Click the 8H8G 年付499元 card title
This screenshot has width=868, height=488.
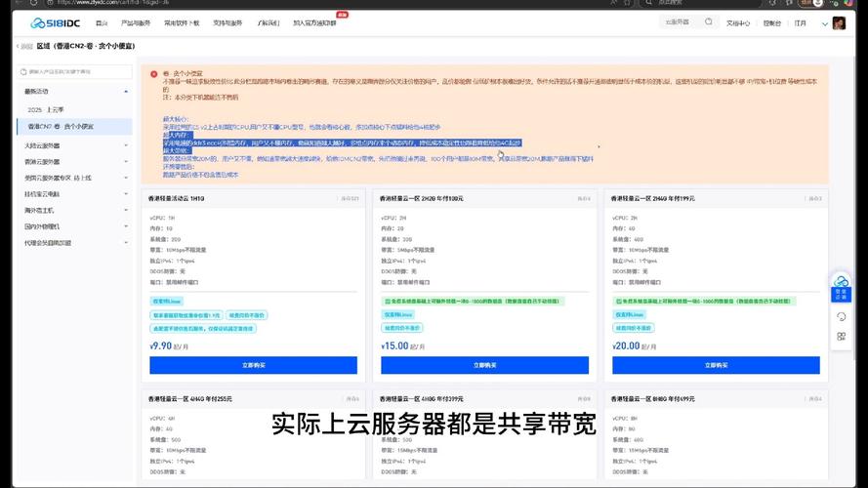[652, 399]
